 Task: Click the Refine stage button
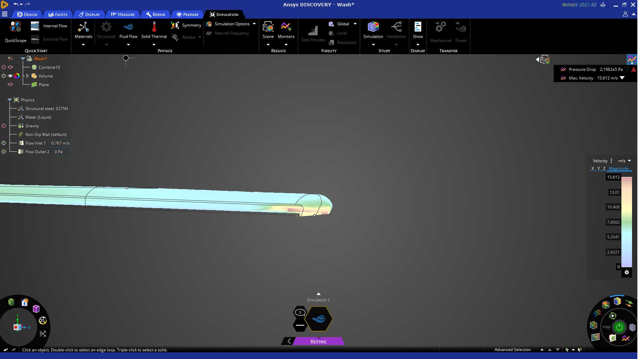318,341
